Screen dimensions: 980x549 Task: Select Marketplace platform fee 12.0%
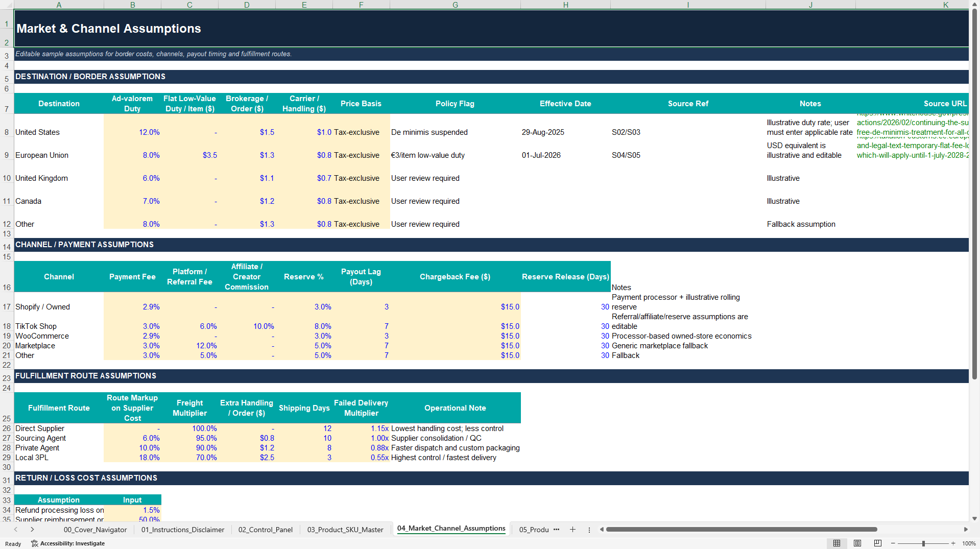click(189, 346)
